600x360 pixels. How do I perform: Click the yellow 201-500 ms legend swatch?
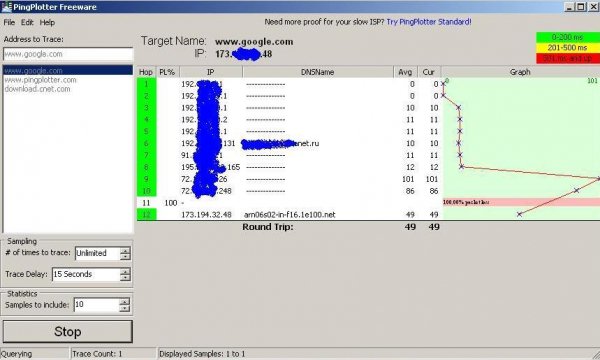click(568, 48)
